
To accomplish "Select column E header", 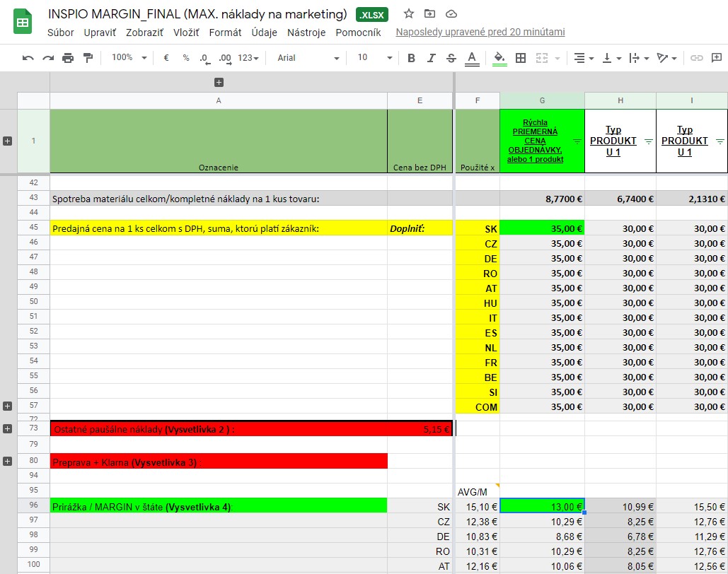I will pos(420,100).
